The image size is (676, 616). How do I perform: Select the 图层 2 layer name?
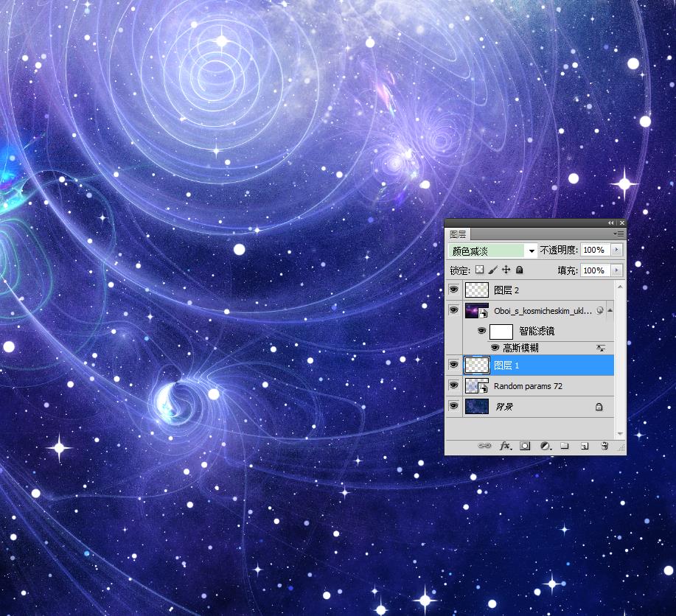[x=506, y=290]
